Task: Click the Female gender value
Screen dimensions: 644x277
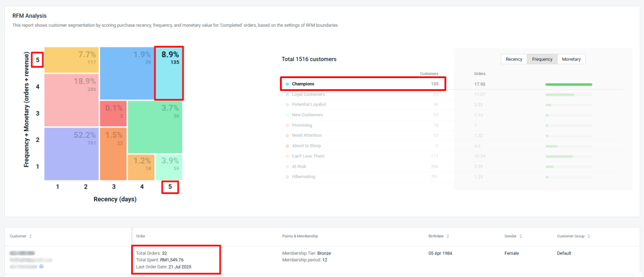Action: pos(512,253)
